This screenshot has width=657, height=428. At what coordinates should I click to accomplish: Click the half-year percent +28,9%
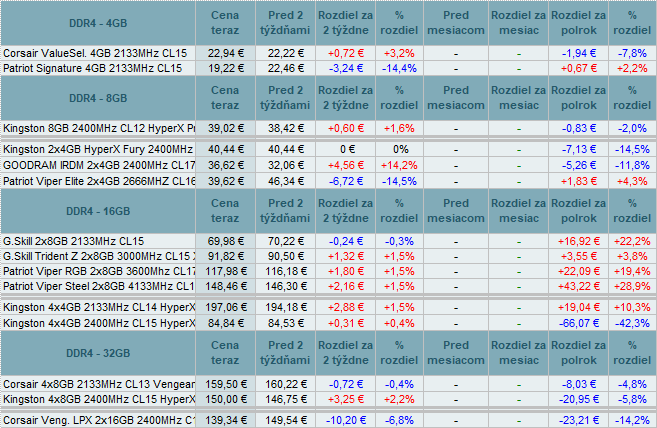click(x=632, y=286)
